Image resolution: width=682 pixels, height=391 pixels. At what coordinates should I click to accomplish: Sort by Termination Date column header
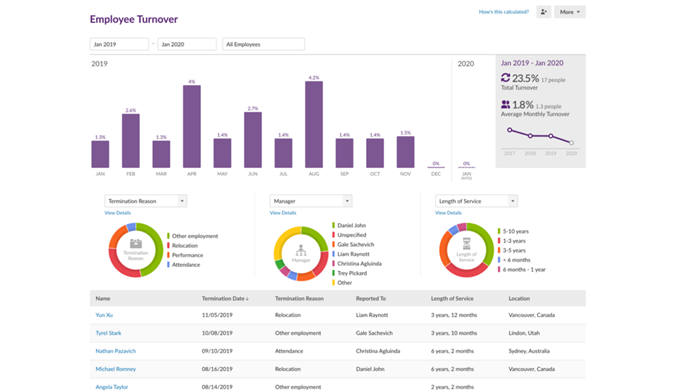click(225, 298)
